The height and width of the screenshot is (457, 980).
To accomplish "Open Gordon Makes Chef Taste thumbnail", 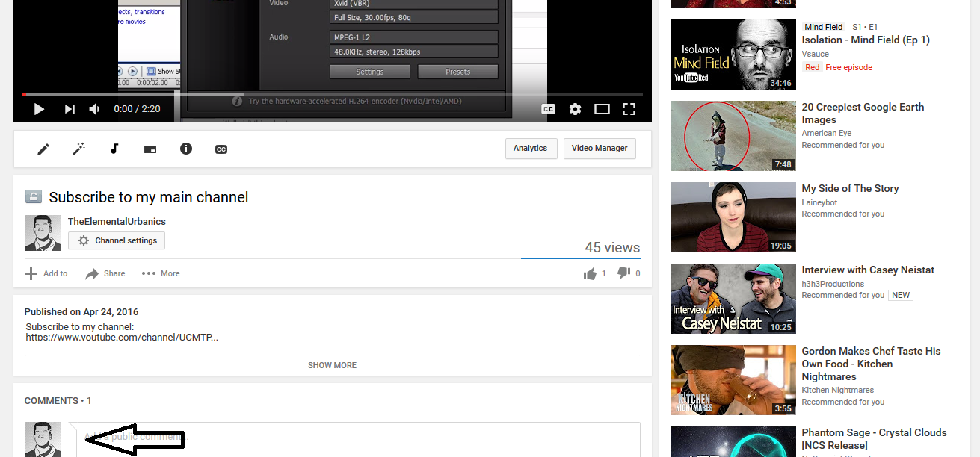I will pyautogui.click(x=733, y=380).
